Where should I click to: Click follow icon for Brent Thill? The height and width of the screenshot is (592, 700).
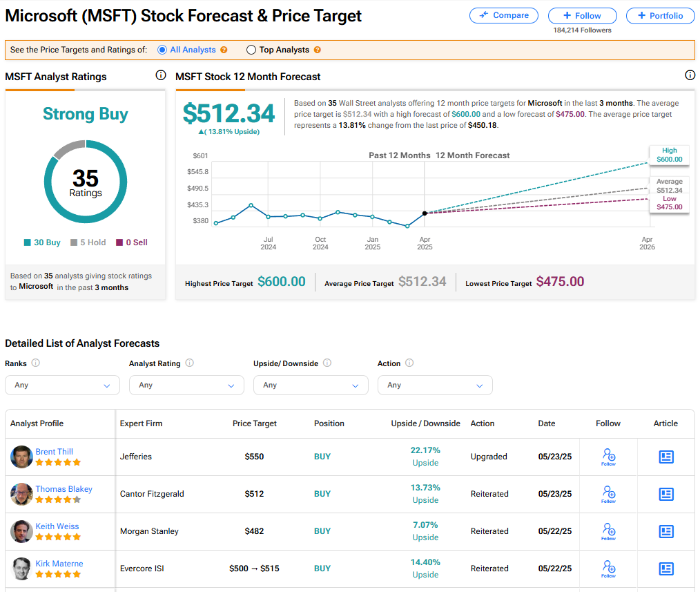[608, 456]
